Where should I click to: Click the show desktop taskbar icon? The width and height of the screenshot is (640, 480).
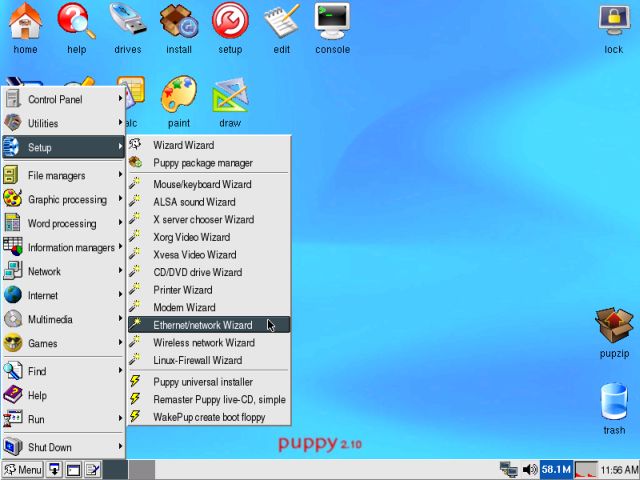pos(54,470)
